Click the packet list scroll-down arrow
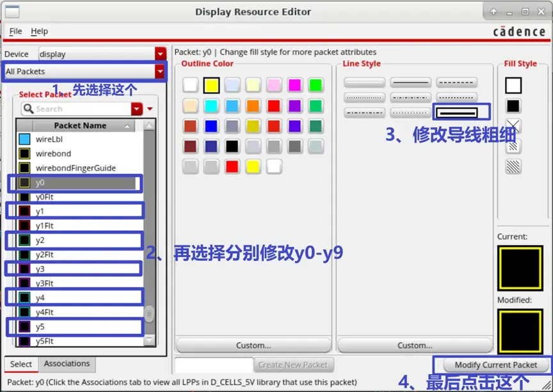553x392 pixels. pos(149,340)
